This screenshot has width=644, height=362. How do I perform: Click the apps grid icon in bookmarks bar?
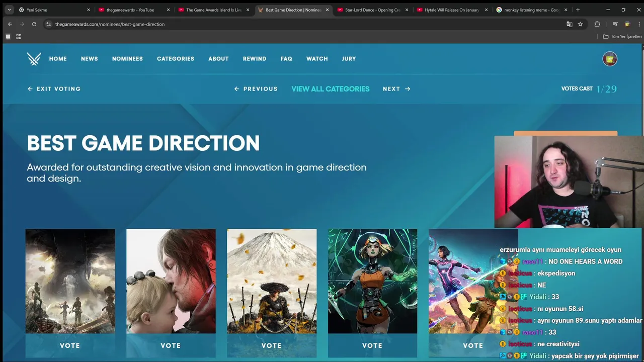[x=19, y=37]
